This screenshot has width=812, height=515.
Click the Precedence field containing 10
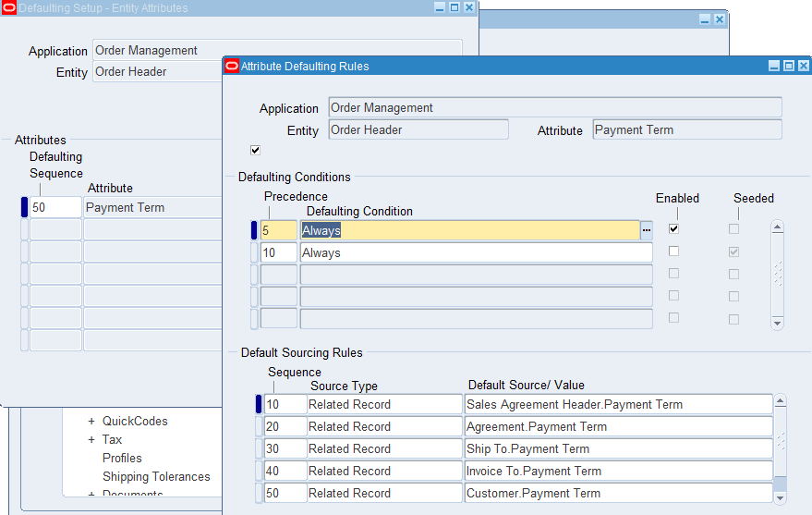click(x=279, y=252)
